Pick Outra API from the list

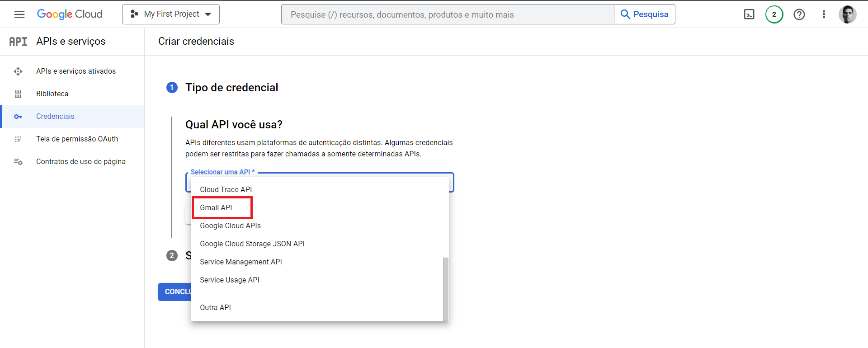click(x=215, y=307)
